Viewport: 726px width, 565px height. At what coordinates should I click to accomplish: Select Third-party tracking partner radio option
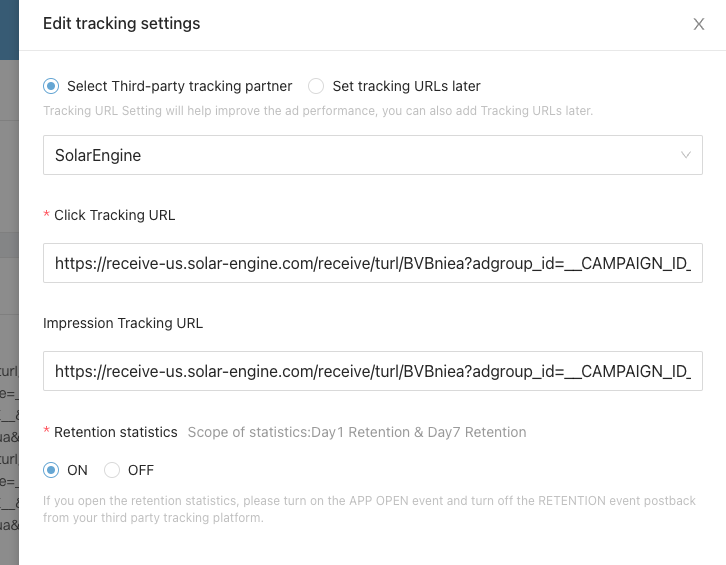(51, 86)
